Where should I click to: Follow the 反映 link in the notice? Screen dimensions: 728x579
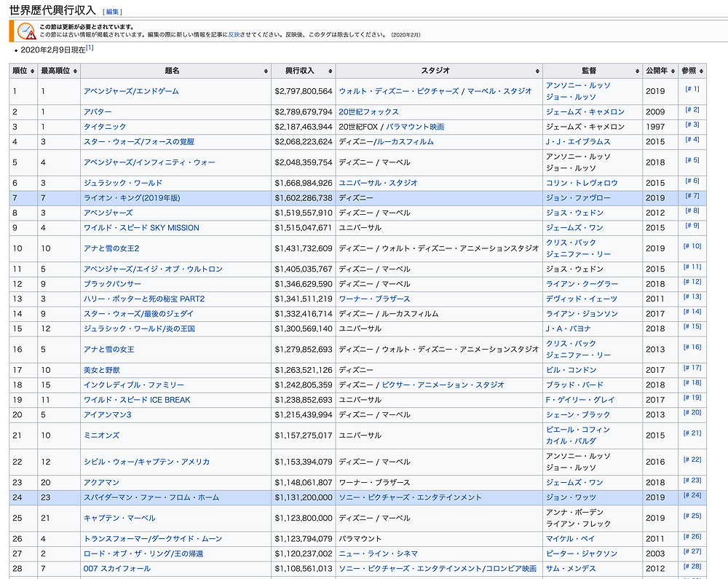click(x=234, y=35)
